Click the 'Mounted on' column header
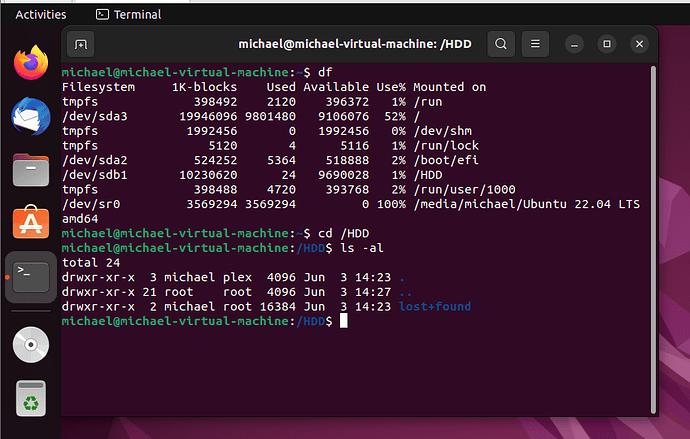The height and width of the screenshot is (439, 690). coord(450,87)
